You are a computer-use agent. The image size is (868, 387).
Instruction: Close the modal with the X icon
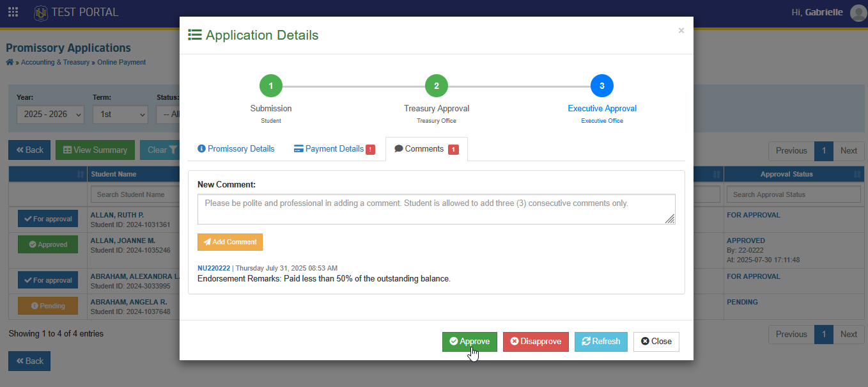pyautogui.click(x=681, y=30)
